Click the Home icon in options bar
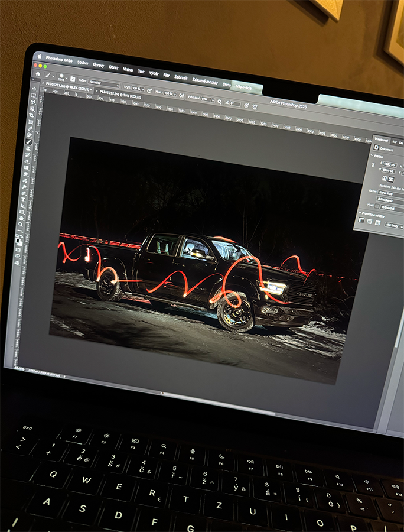Viewport: 404px width, 532px height. [38, 74]
